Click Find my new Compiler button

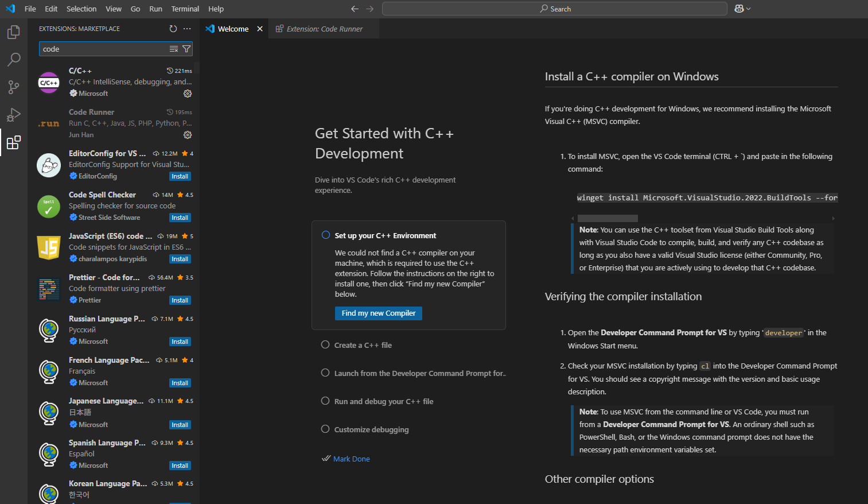pyautogui.click(x=379, y=313)
